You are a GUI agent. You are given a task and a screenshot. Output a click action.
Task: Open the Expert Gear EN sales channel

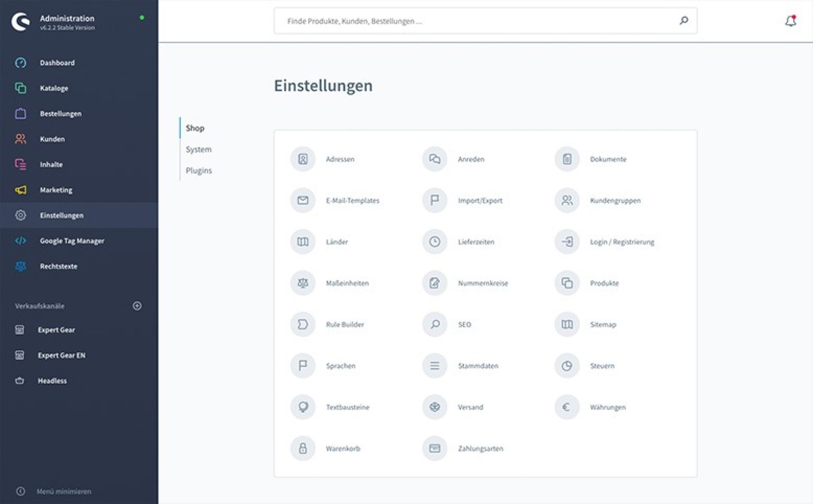61,355
